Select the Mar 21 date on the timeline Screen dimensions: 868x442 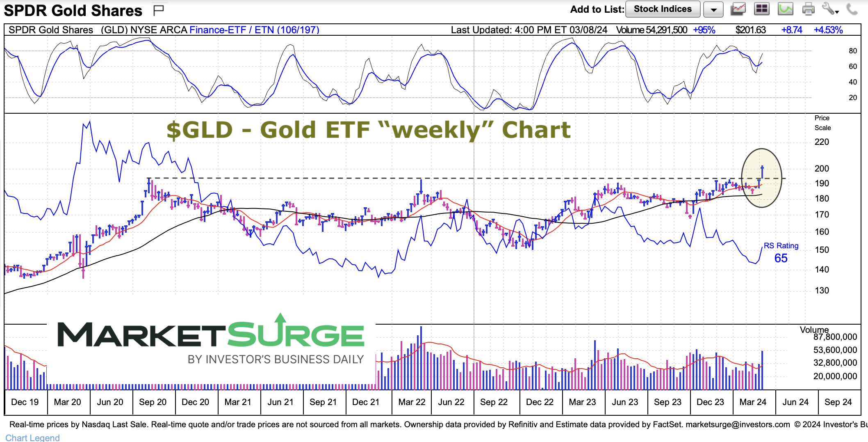click(238, 402)
